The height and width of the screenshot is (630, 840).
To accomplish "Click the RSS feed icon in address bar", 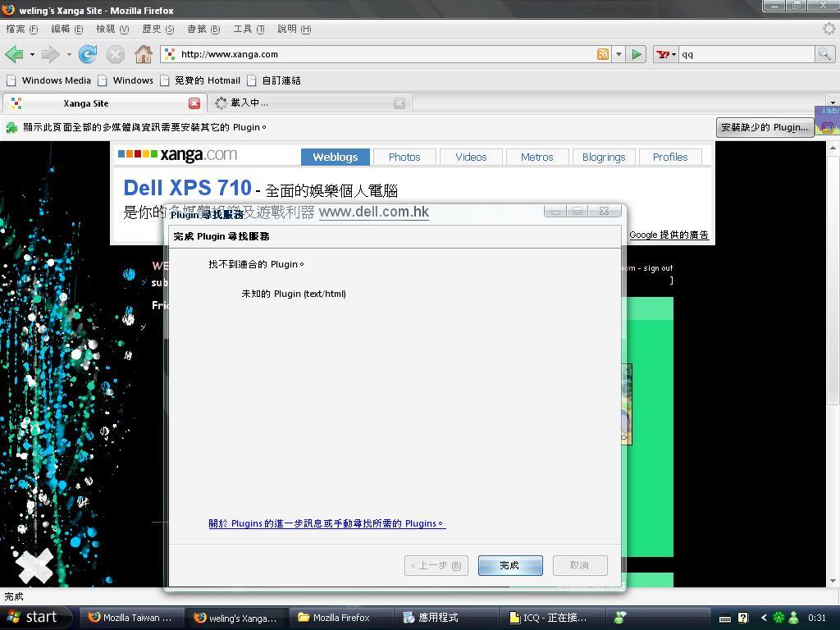I will point(603,54).
